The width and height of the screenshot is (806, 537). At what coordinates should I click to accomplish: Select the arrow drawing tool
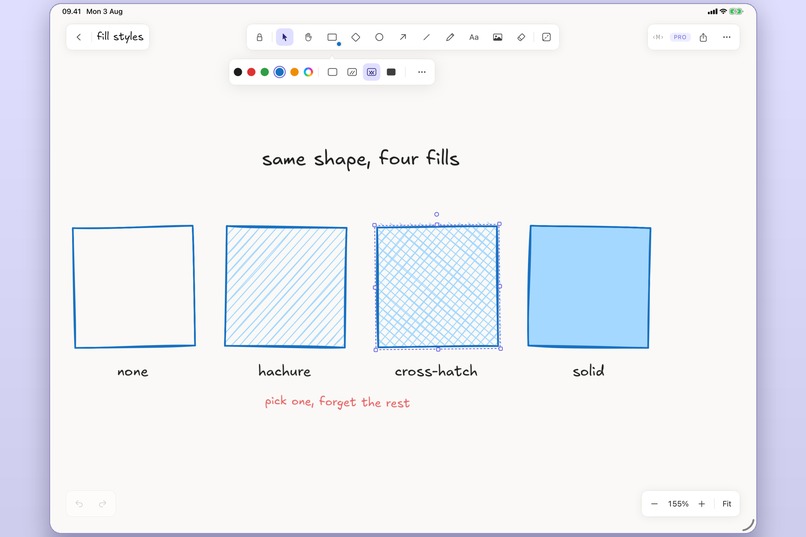[403, 37]
